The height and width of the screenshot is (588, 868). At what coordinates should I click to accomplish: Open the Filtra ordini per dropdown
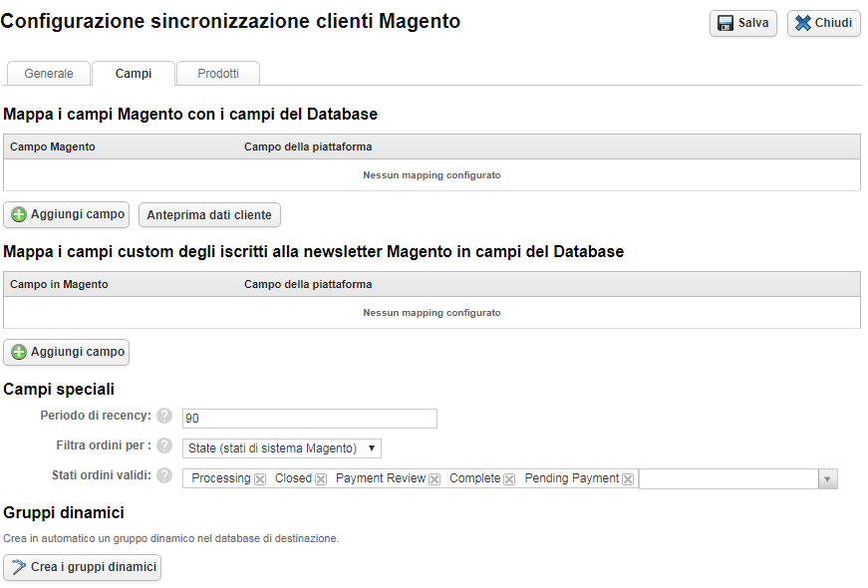click(282, 447)
